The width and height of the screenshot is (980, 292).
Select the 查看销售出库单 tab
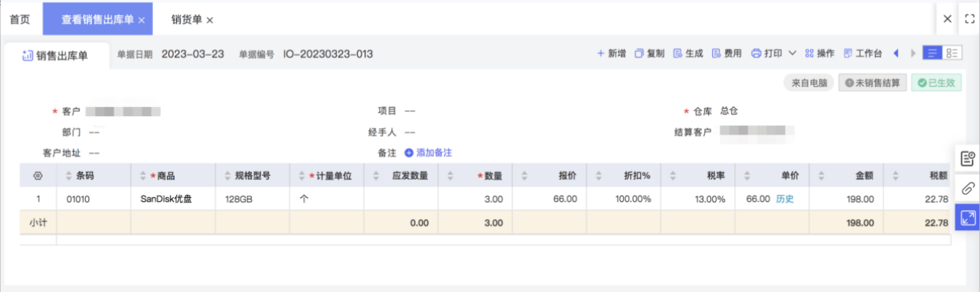(97, 20)
